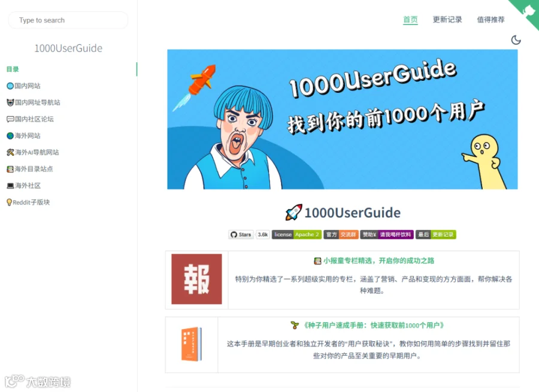
Task: Select 目录 in the sidebar
Action: pyautogui.click(x=13, y=69)
